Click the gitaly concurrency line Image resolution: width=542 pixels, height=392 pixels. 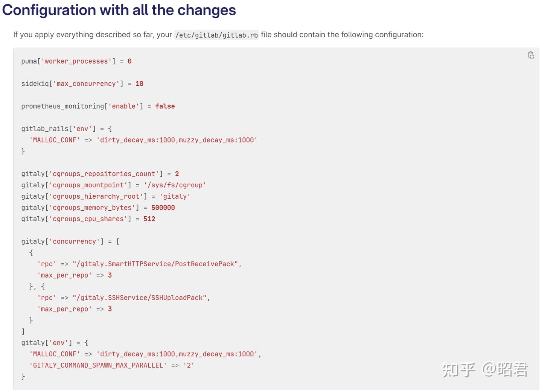(x=70, y=242)
